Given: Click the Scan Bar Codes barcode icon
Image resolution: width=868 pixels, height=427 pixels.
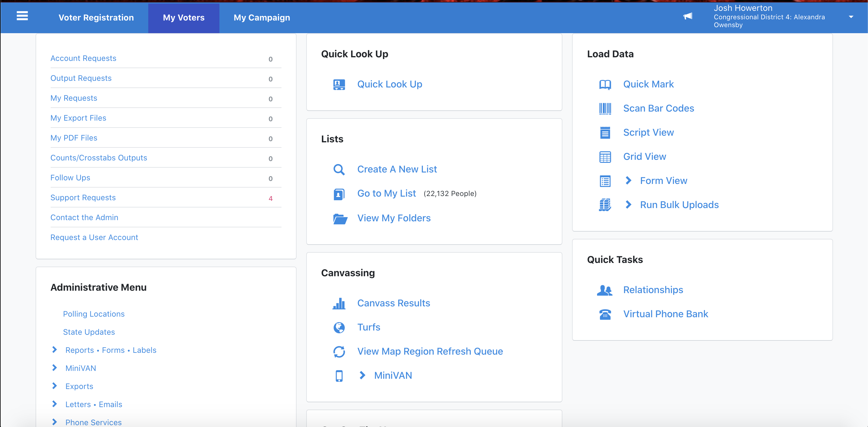Looking at the screenshot, I should [x=605, y=109].
